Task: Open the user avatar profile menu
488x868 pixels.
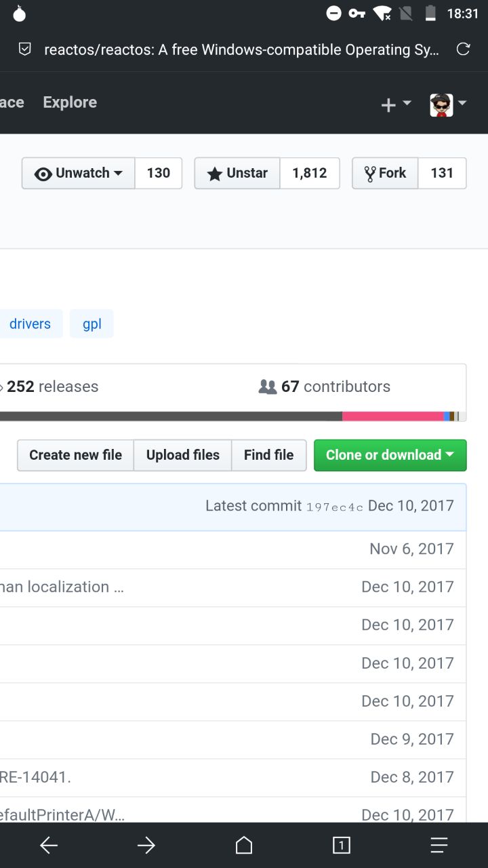Action: pyautogui.click(x=448, y=104)
